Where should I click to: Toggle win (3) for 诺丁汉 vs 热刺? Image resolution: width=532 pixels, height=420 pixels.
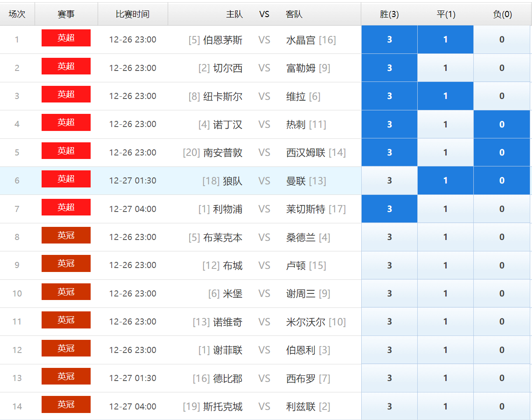(x=389, y=124)
